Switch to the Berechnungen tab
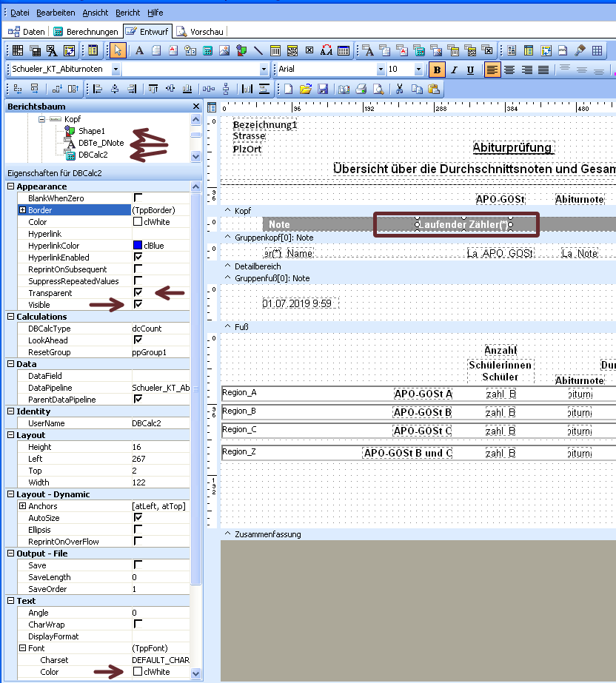The image size is (616, 683). 85,31
